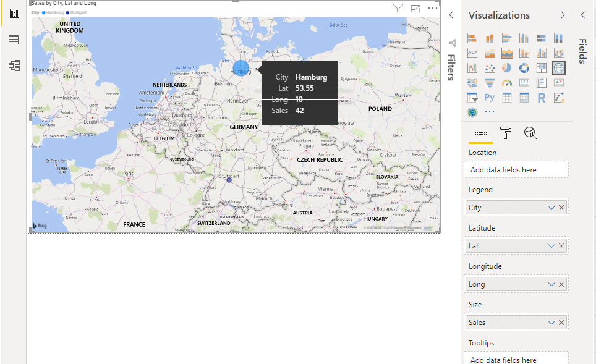Select the Scatter chart visual

(x=490, y=68)
